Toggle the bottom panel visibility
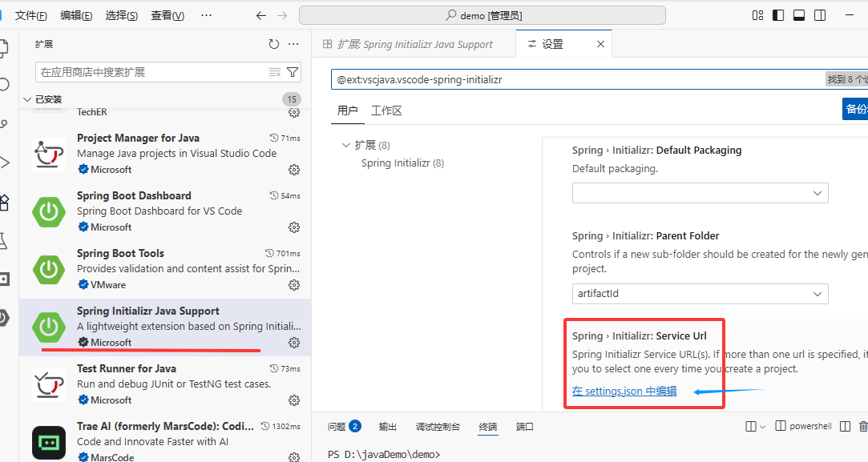Screen dimensions: 868x462 [x=799, y=15]
